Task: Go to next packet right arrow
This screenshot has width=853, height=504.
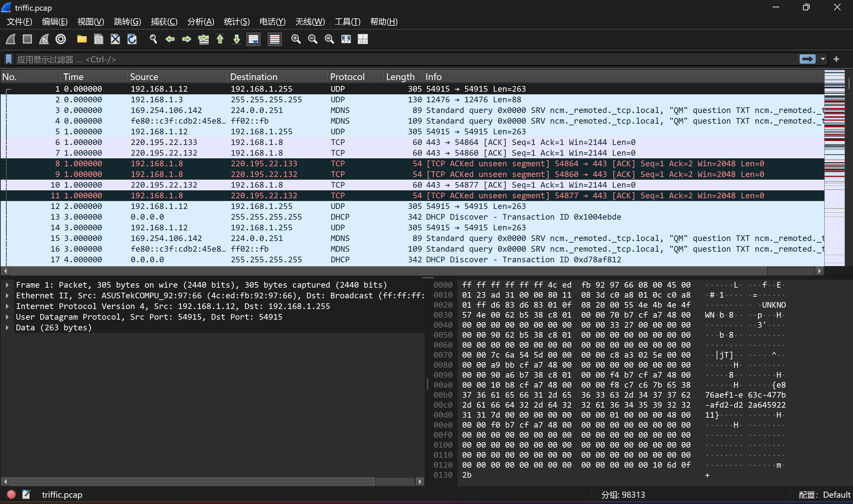Action: [186, 39]
